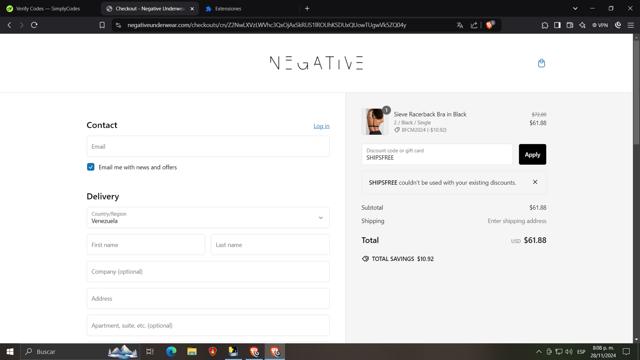Focus the Last name field
640x360 pixels.
(270, 245)
